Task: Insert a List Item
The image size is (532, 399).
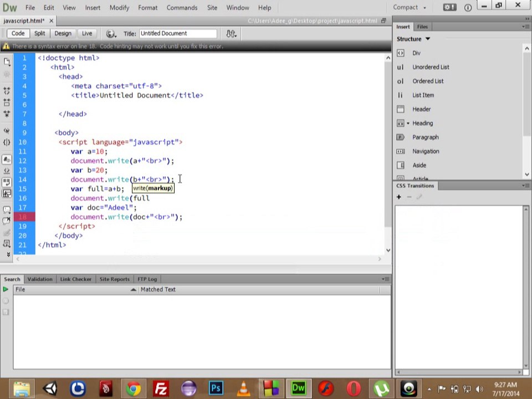Action: pyautogui.click(x=423, y=95)
